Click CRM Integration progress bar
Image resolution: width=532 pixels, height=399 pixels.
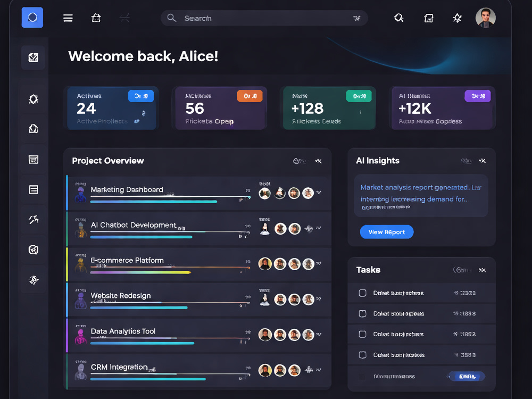click(x=148, y=379)
